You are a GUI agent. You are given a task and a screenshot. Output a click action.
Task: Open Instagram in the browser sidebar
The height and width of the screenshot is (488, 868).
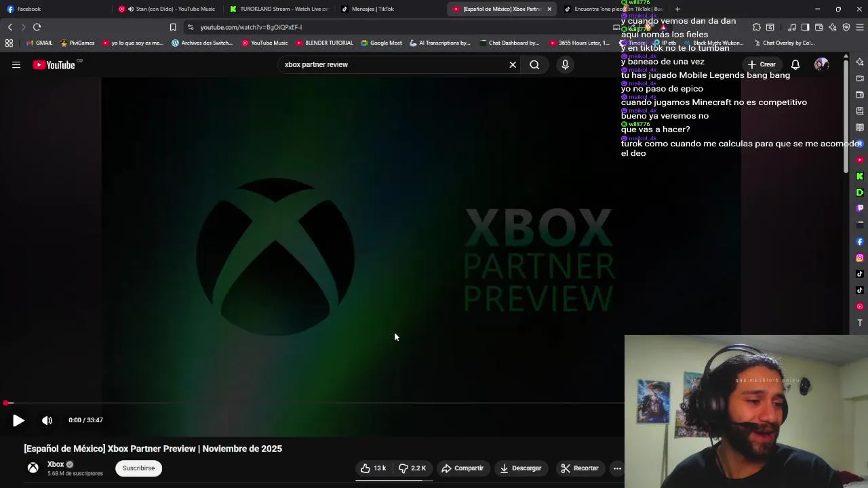860,258
